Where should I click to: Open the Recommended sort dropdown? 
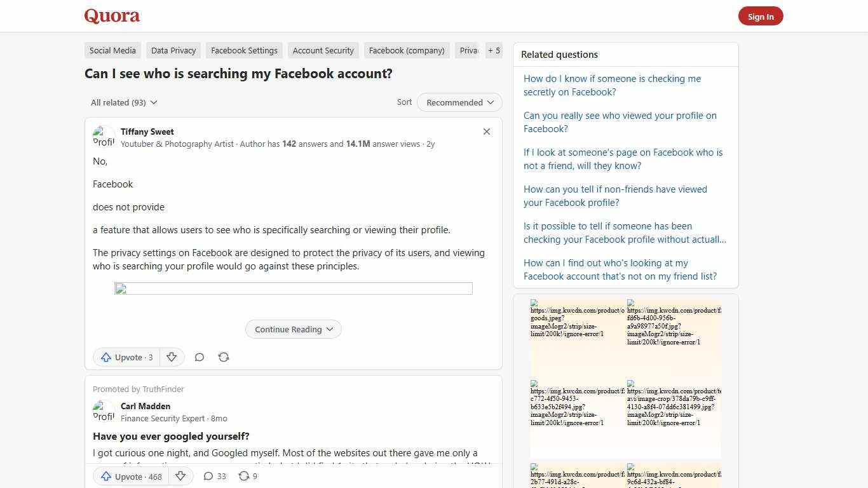point(459,102)
